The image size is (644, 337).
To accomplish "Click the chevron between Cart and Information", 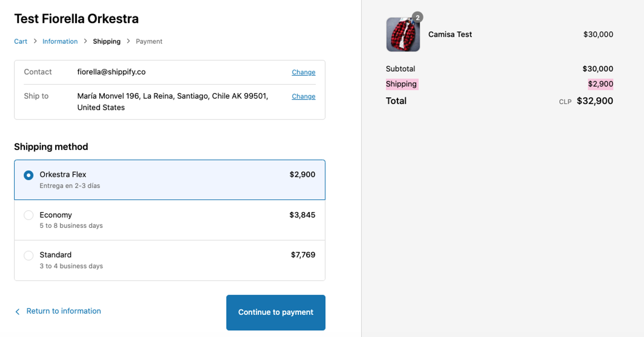I will [35, 41].
